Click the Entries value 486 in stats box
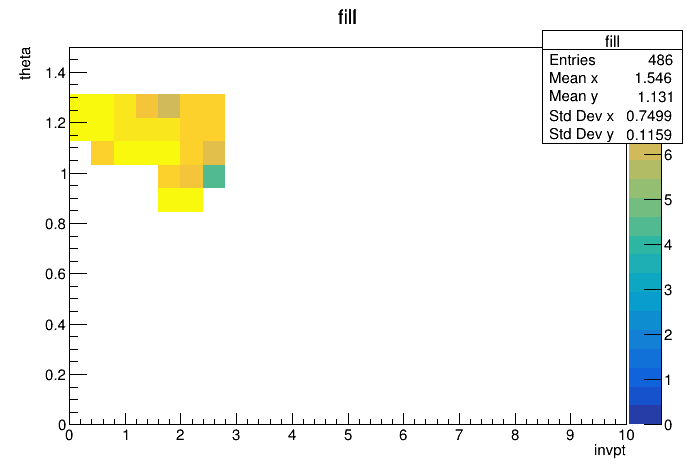The image size is (696, 472). pyautogui.click(x=660, y=60)
